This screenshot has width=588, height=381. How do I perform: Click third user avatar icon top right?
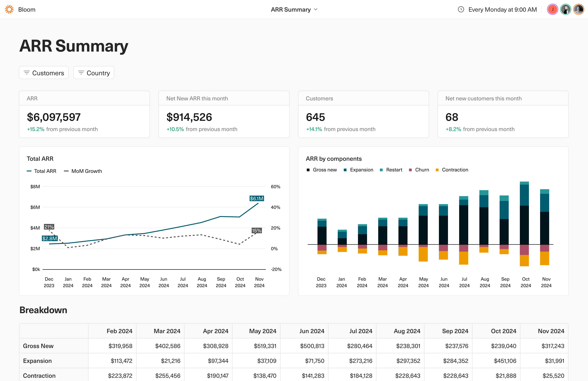pos(578,9)
